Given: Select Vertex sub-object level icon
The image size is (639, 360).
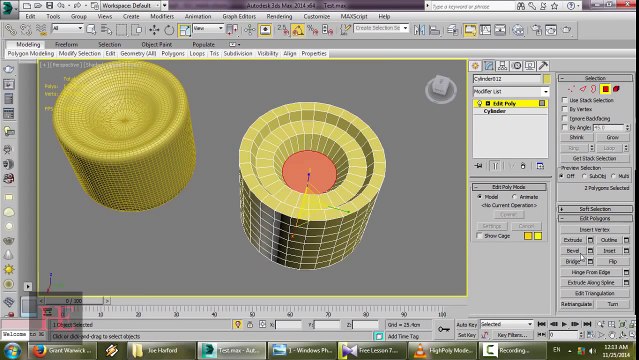Looking at the screenshot, I should click(571, 89).
